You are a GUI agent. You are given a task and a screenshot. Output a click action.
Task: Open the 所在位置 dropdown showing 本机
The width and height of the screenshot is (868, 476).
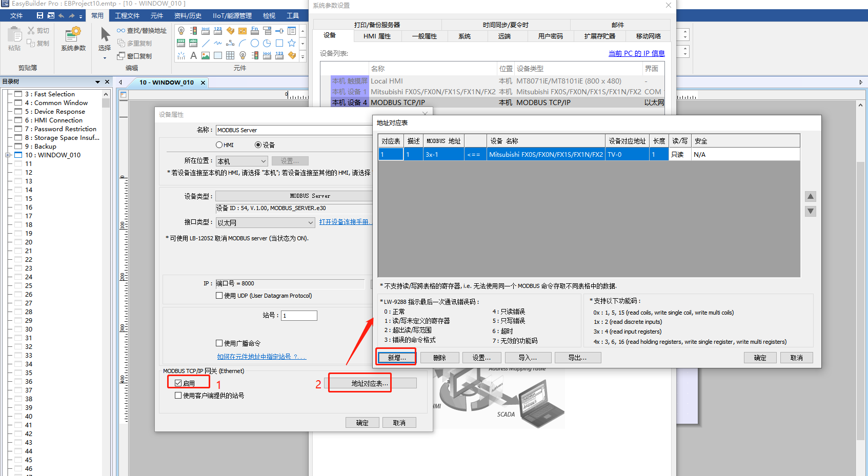[x=241, y=161]
